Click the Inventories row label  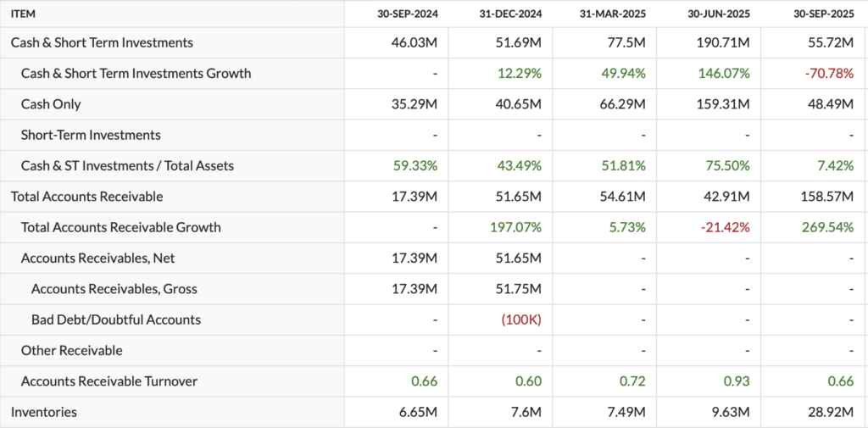point(44,412)
